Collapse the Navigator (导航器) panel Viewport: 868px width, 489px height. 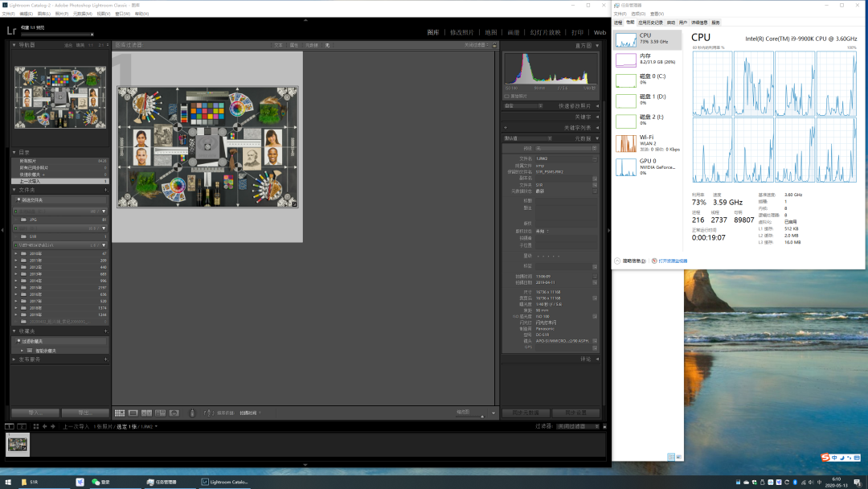[x=14, y=45]
